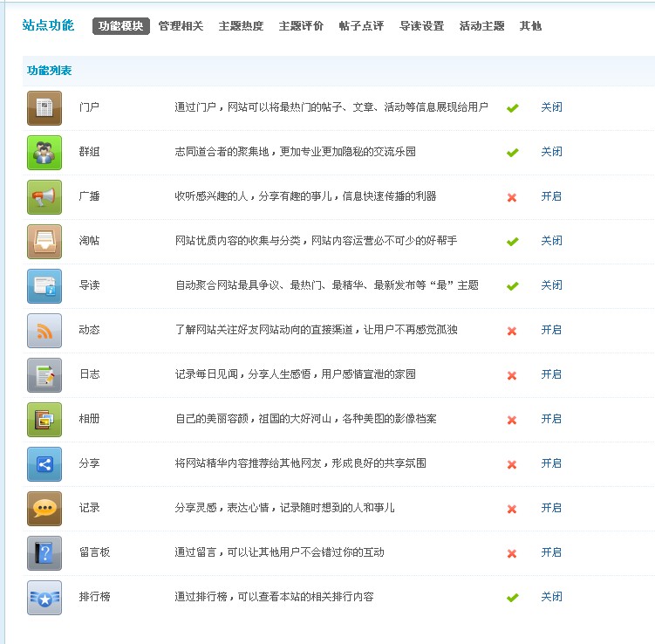Image resolution: width=655 pixels, height=644 pixels.
Task: Enable 分享 via its 开启 link
Action: [x=551, y=463]
